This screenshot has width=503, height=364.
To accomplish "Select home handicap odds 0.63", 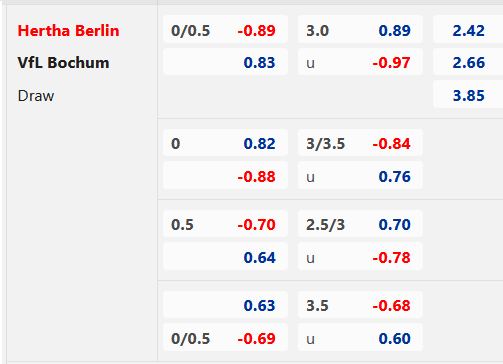I will [225, 305].
